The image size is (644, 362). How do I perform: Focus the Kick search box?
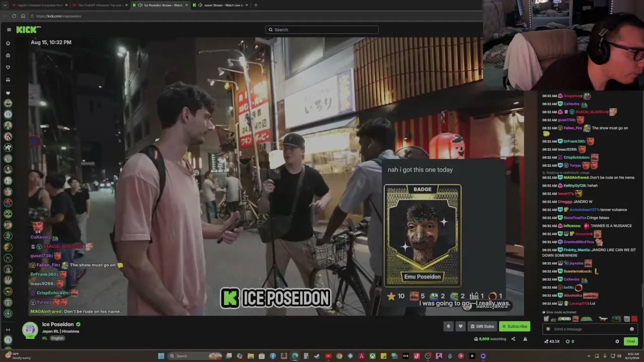point(322,30)
